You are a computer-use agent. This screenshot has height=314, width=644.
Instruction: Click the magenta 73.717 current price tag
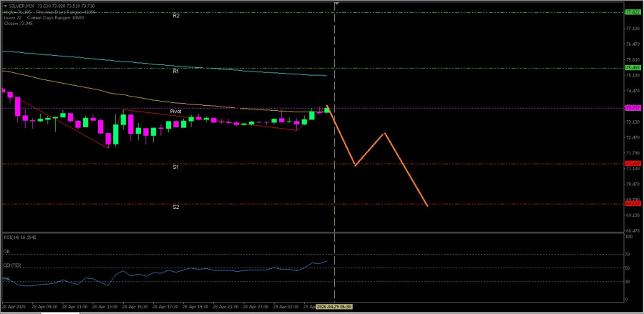point(632,108)
